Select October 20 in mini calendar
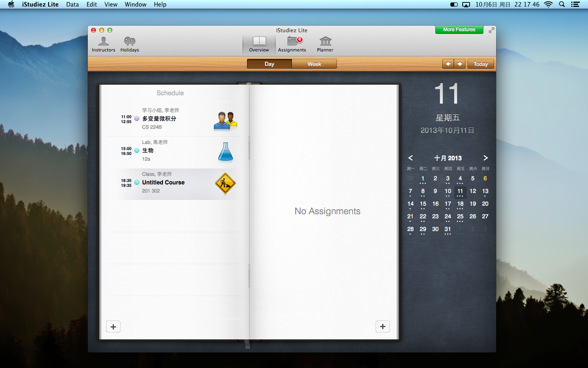The image size is (588, 368). [485, 204]
